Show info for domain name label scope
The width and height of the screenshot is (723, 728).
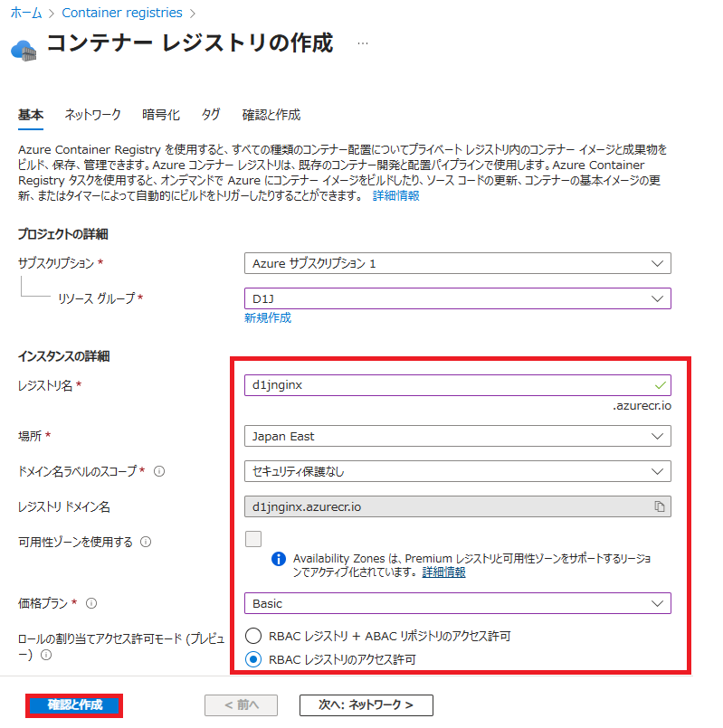tap(159, 471)
